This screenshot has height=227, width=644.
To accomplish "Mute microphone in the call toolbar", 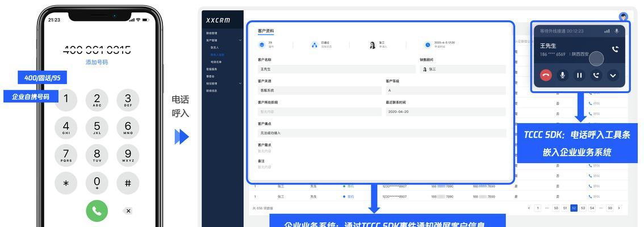I will (x=563, y=75).
